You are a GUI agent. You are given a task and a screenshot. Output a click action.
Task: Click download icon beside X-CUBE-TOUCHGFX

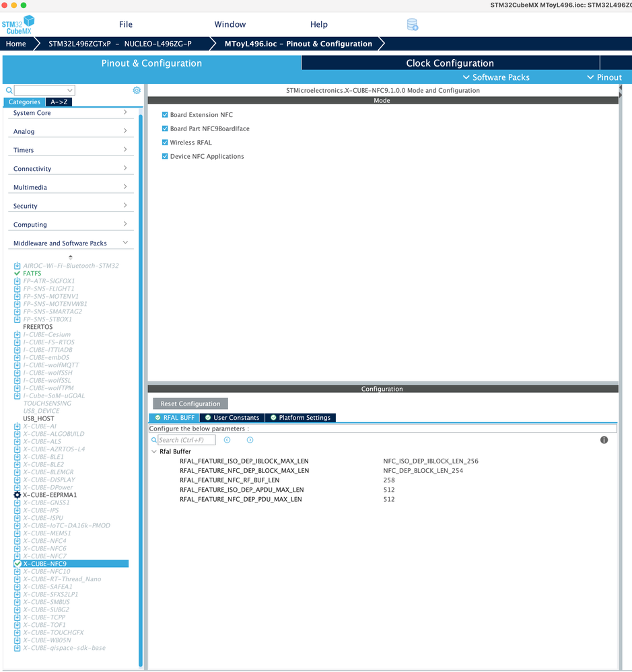coord(17,632)
